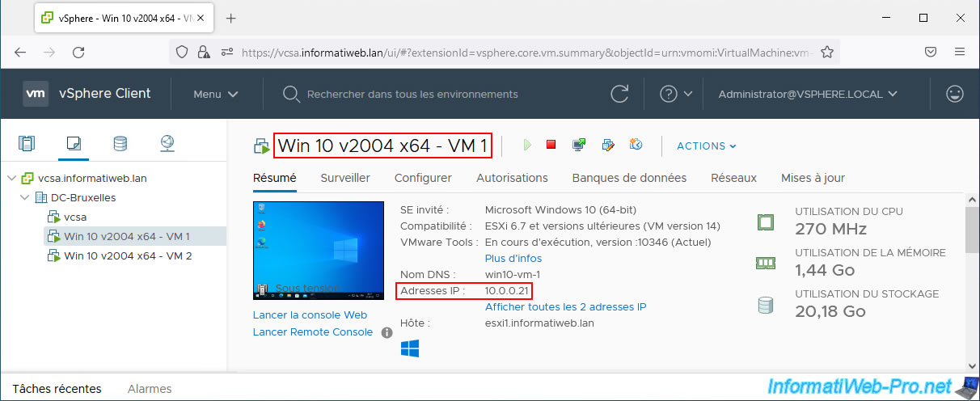Click the smiley feedback icon
The width and height of the screenshot is (980, 401).
955,94
